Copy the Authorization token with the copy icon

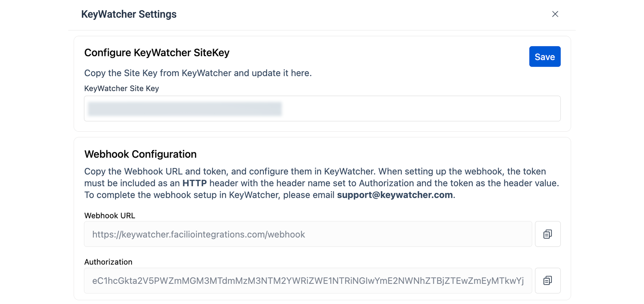tap(547, 280)
